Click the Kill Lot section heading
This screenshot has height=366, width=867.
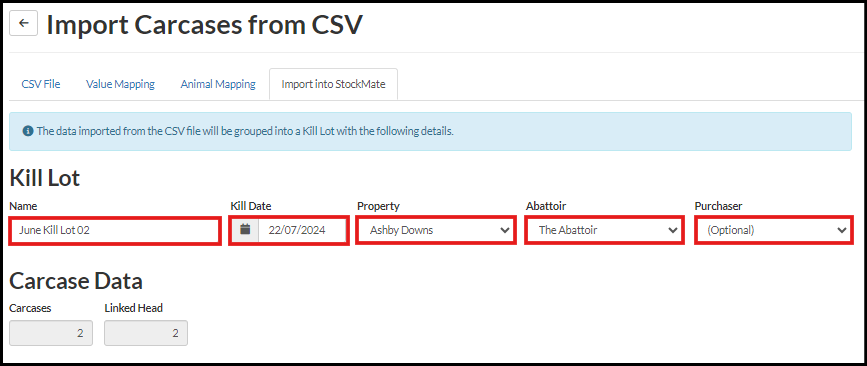coord(45,178)
